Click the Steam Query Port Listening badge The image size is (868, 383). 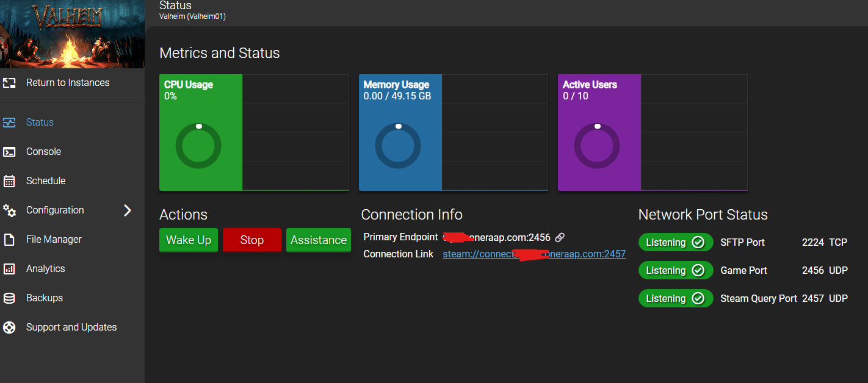pyautogui.click(x=676, y=299)
